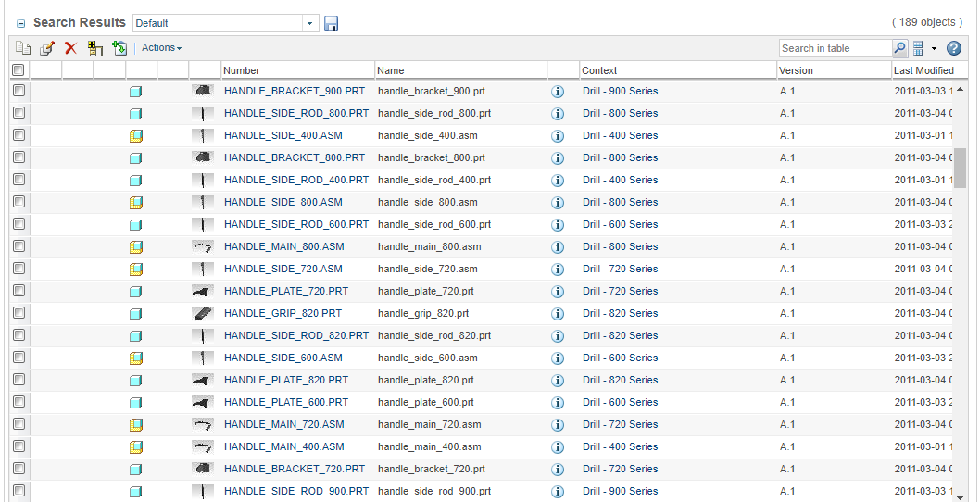The image size is (980, 502).
Task: Click the part type icon of HANDLE_BRACKET_800.PRT
Action: [135, 158]
